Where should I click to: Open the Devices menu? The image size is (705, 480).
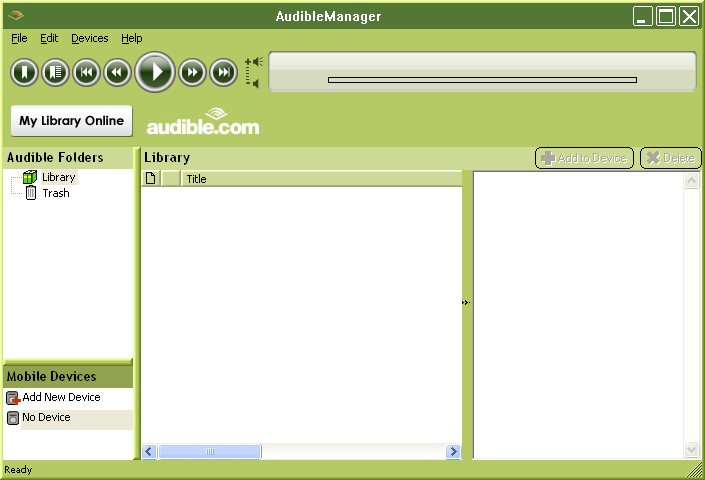pyautogui.click(x=90, y=38)
